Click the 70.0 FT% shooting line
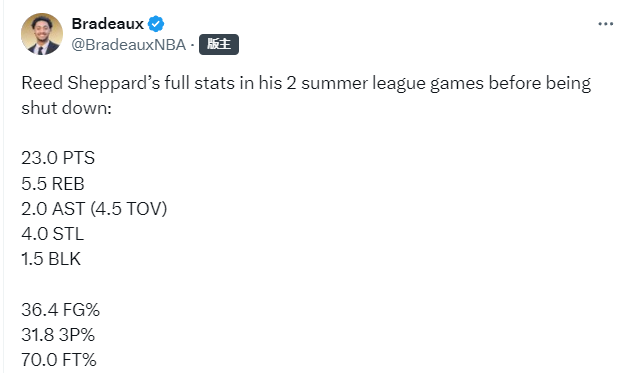 [x=59, y=359]
